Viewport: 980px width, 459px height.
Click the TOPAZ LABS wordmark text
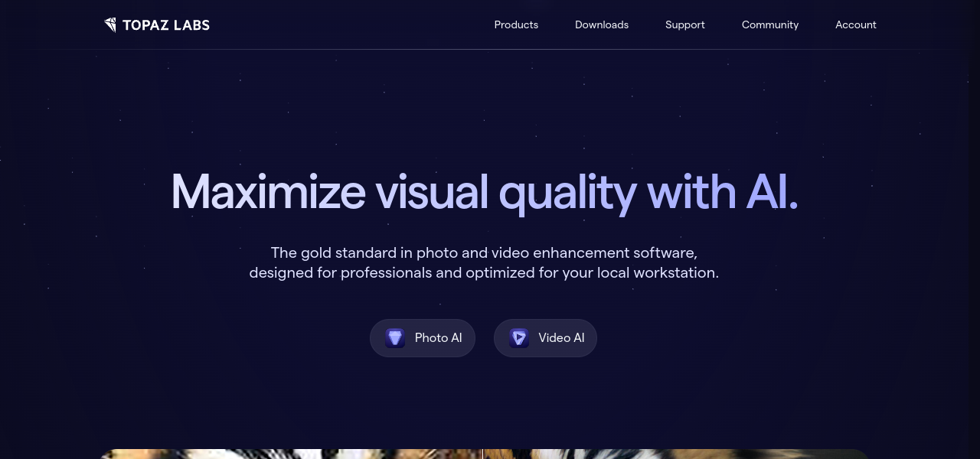pyautogui.click(x=166, y=25)
